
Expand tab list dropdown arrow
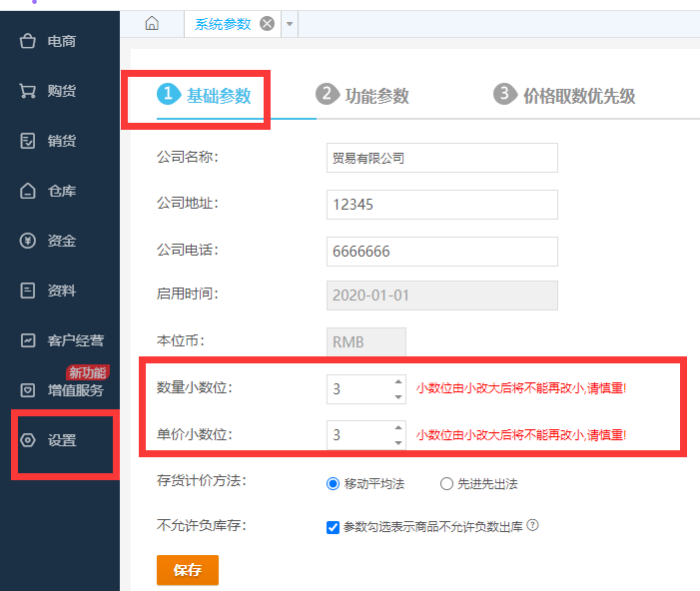tap(290, 24)
